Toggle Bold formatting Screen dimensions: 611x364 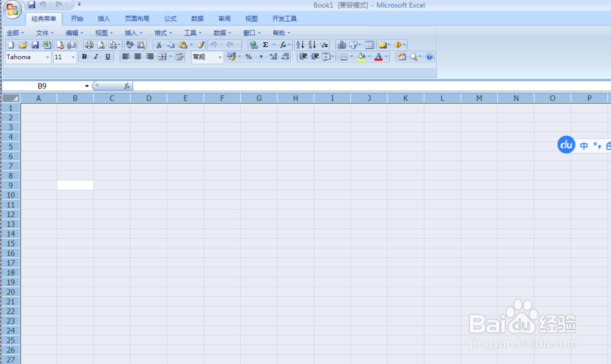tap(84, 57)
